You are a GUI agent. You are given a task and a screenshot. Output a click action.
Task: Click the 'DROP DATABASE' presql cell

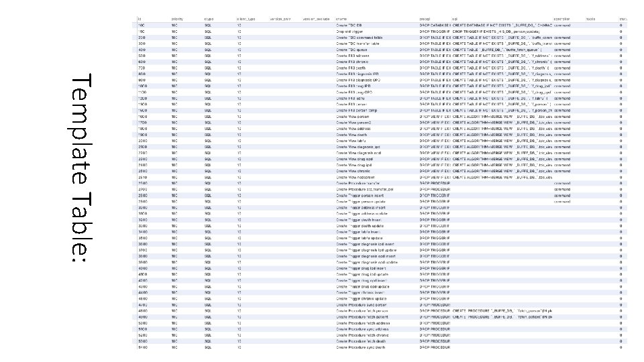(x=435, y=25)
